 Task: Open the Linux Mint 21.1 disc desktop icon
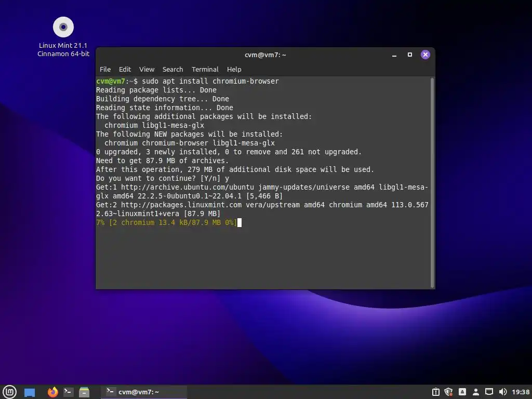click(63, 37)
